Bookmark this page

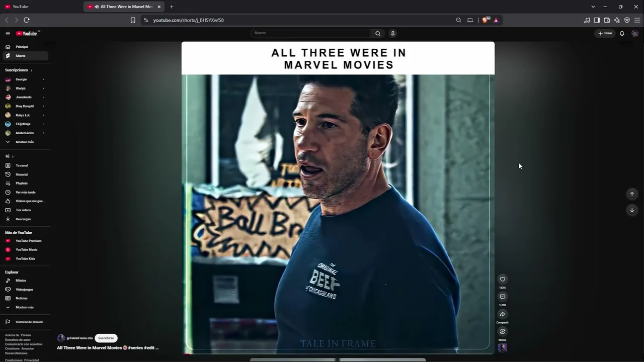pos(133,20)
